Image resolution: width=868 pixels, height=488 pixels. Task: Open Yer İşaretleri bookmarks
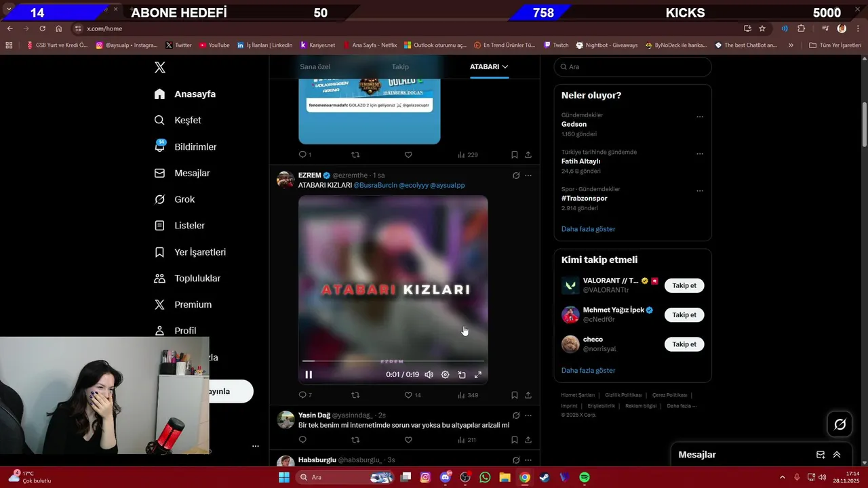190,252
